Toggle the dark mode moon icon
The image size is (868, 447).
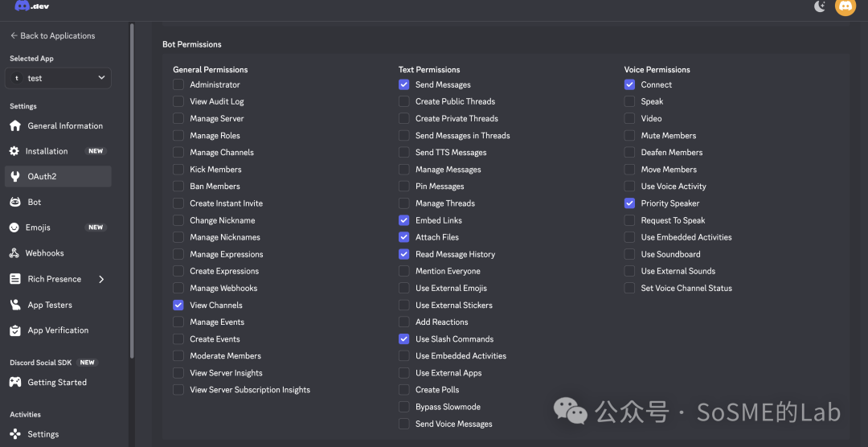click(x=820, y=6)
